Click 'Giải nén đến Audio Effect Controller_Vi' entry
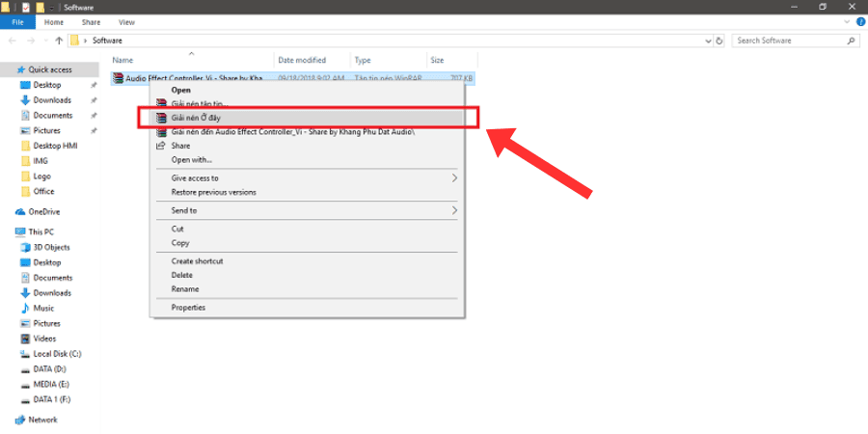Screen dimensions: 868x434 (308, 132)
